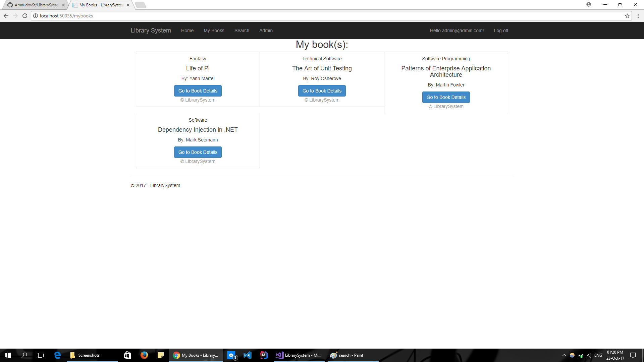644x362 pixels.
Task: Open the Windows Start menu
Action: point(8,355)
